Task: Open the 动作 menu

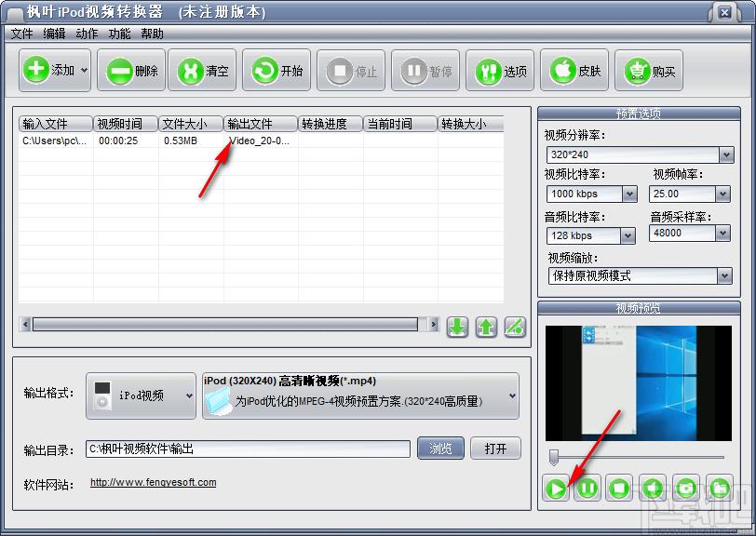Action: coord(87,33)
